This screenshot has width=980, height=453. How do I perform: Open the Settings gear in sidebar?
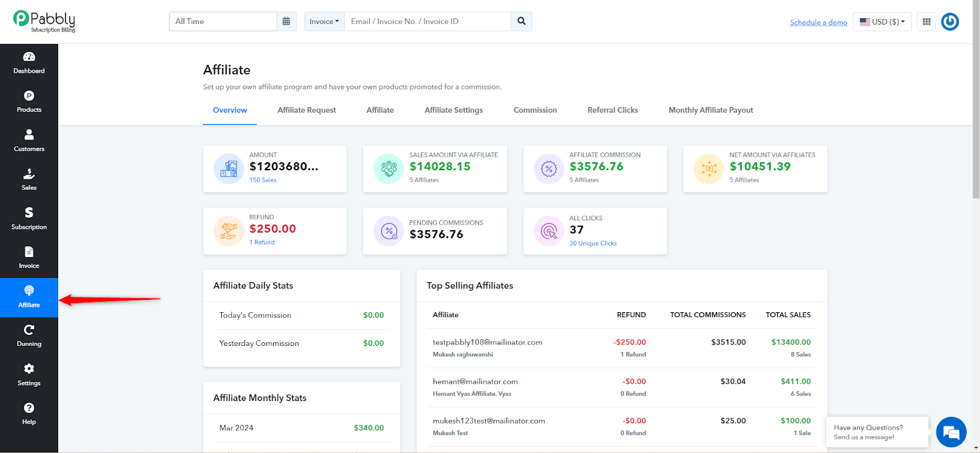[29, 375]
